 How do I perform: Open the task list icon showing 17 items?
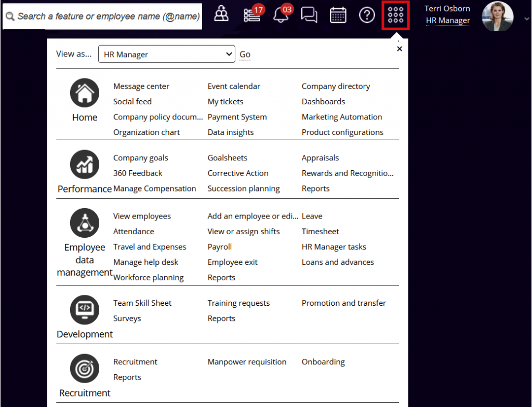click(251, 16)
